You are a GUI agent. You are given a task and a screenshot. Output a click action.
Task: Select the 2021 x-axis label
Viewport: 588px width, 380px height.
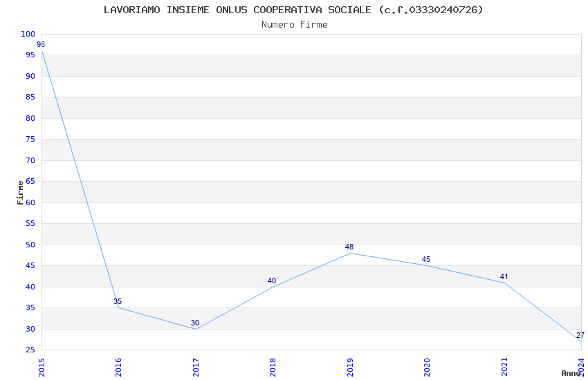504,368
